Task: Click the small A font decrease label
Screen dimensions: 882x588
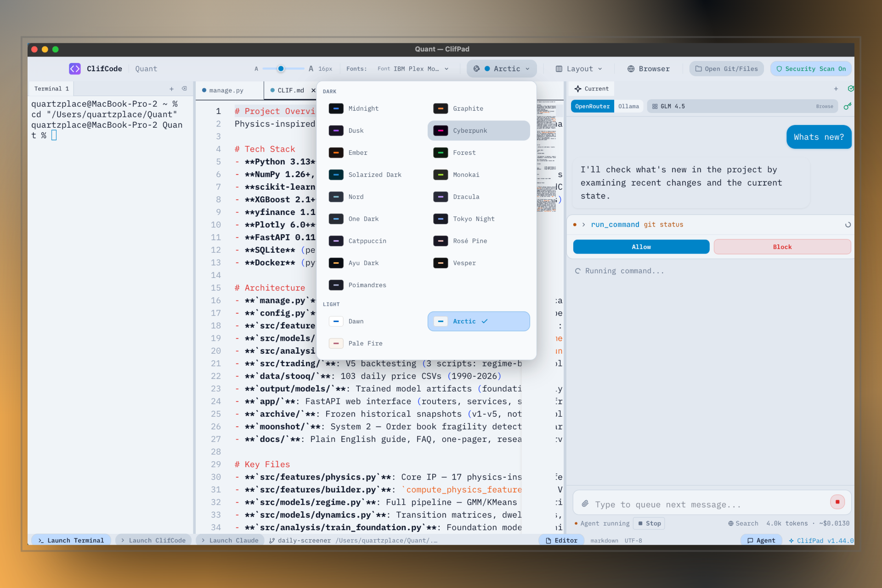Action: click(256, 69)
